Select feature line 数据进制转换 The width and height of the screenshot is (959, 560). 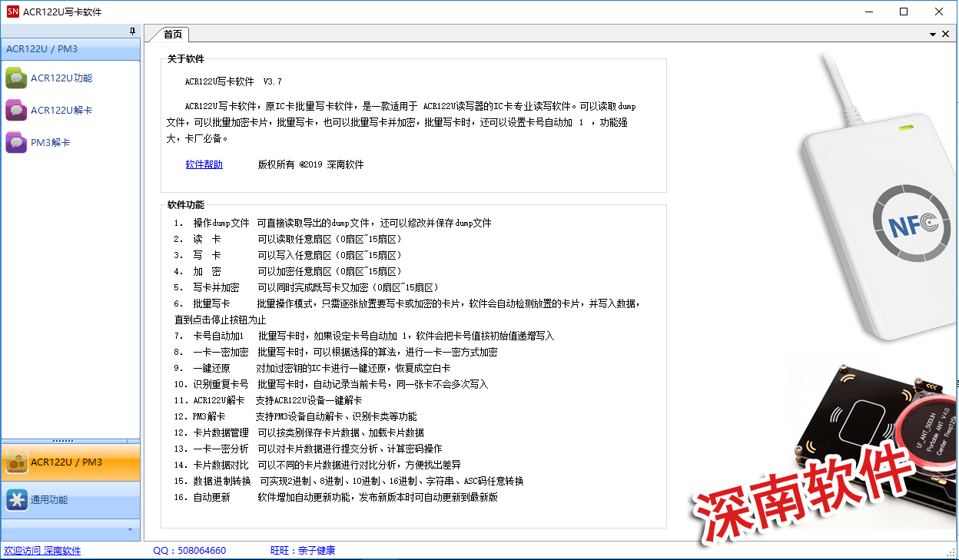(x=348, y=481)
